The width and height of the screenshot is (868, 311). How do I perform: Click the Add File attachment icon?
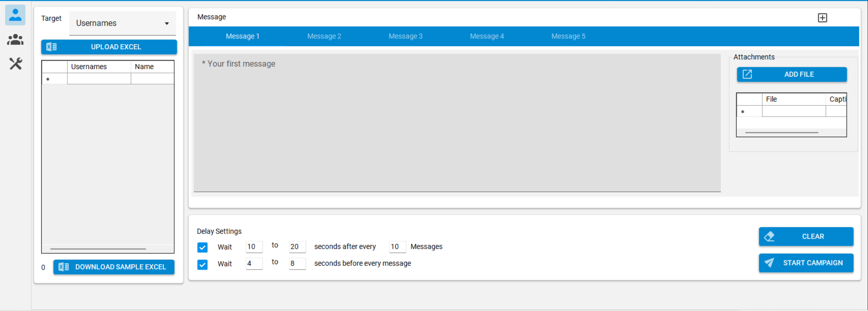click(x=747, y=74)
